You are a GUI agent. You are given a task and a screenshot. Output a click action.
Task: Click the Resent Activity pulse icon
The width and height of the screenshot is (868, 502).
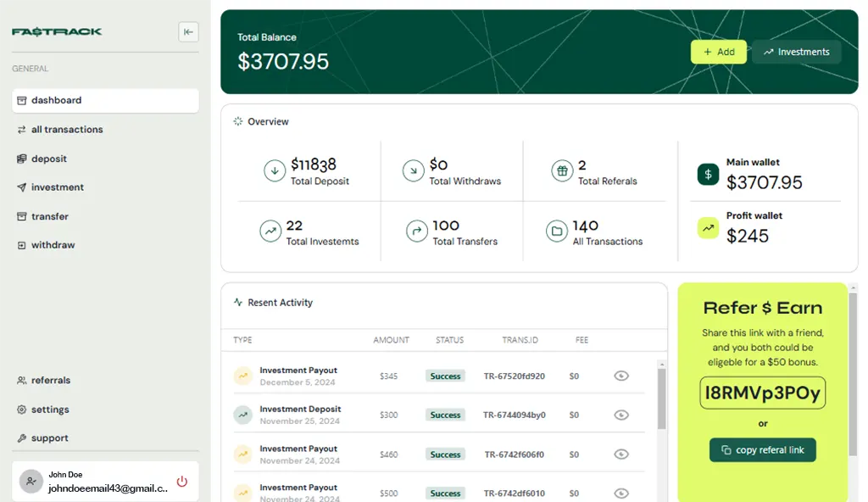pyautogui.click(x=238, y=302)
